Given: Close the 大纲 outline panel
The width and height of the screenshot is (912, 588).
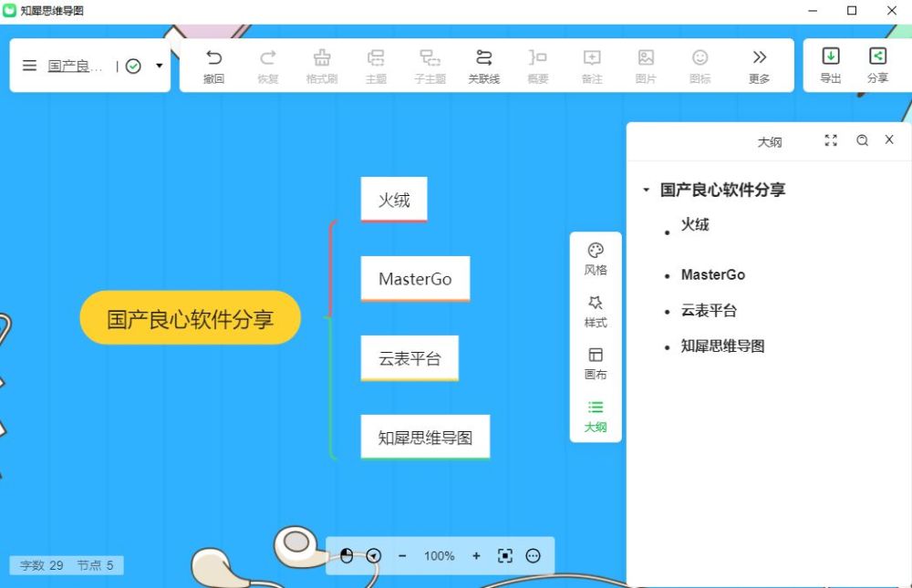Looking at the screenshot, I should pos(889,139).
